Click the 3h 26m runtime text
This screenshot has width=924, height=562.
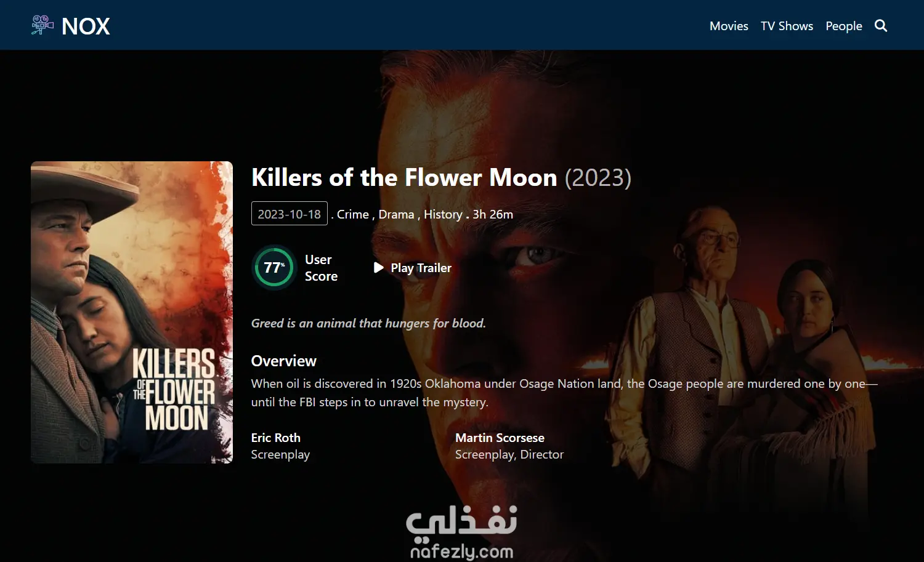point(493,214)
